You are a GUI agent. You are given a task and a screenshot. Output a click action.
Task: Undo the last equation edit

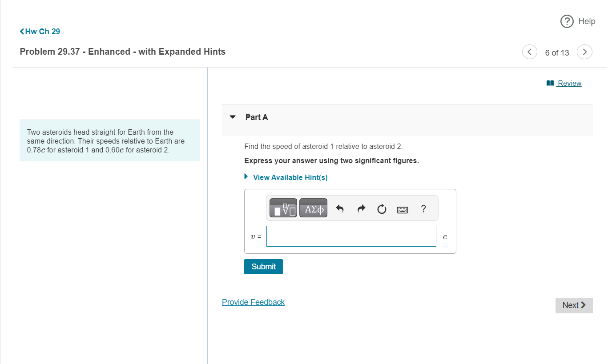[339, 208]
